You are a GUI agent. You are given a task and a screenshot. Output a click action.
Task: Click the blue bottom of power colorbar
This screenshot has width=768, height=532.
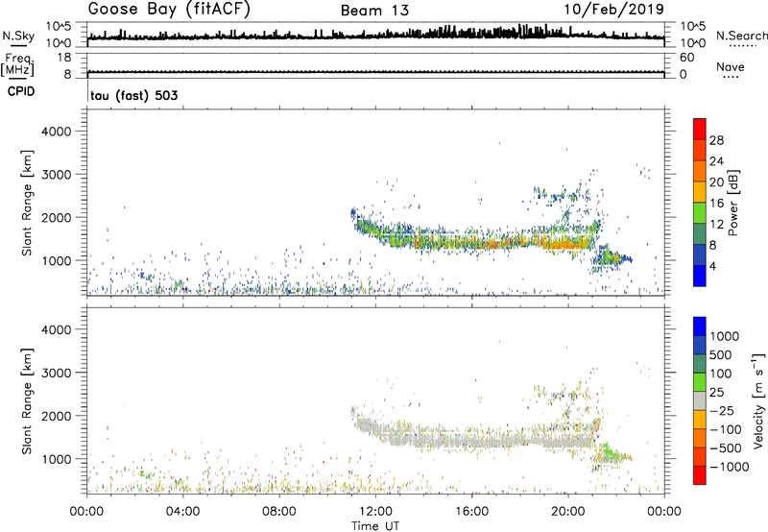pyautogui.click(x=700, y=276)
